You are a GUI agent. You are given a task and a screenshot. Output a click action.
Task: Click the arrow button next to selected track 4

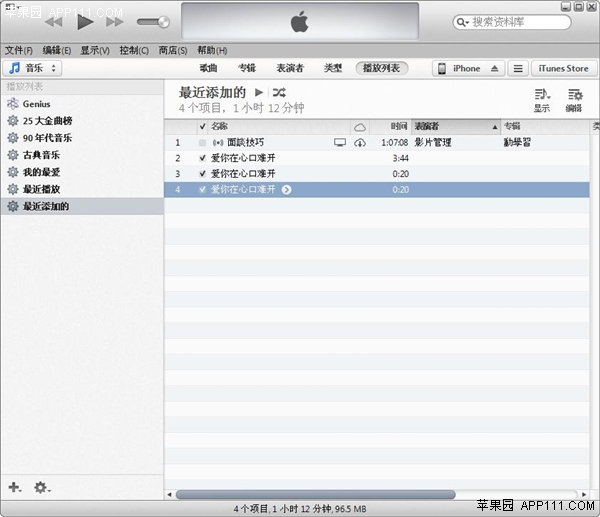[287, 189]
